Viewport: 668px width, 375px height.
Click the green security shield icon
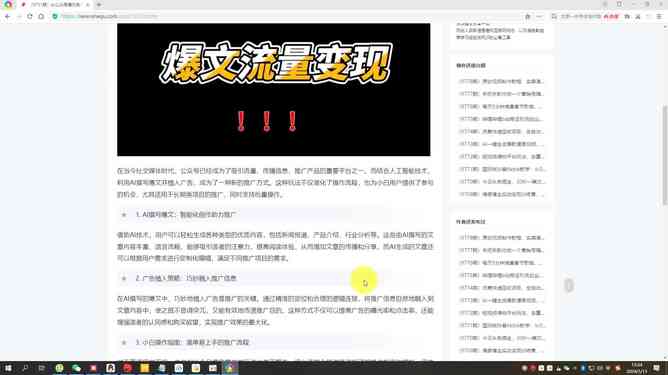tap(55, 16)
